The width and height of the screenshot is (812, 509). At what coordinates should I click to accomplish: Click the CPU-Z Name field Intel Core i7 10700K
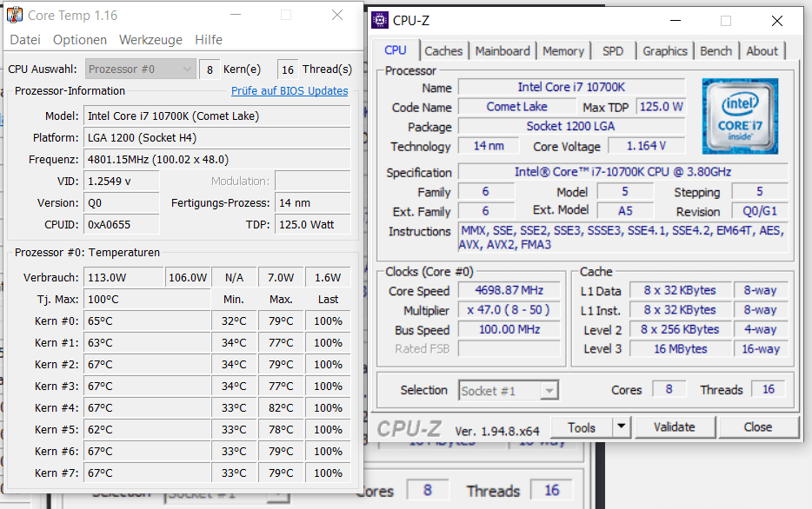click(x=572, y=87)
